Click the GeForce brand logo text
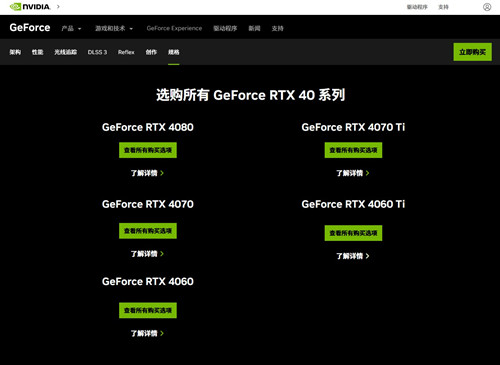Viewport: 500px width, 365px height. tap(30, 28)
